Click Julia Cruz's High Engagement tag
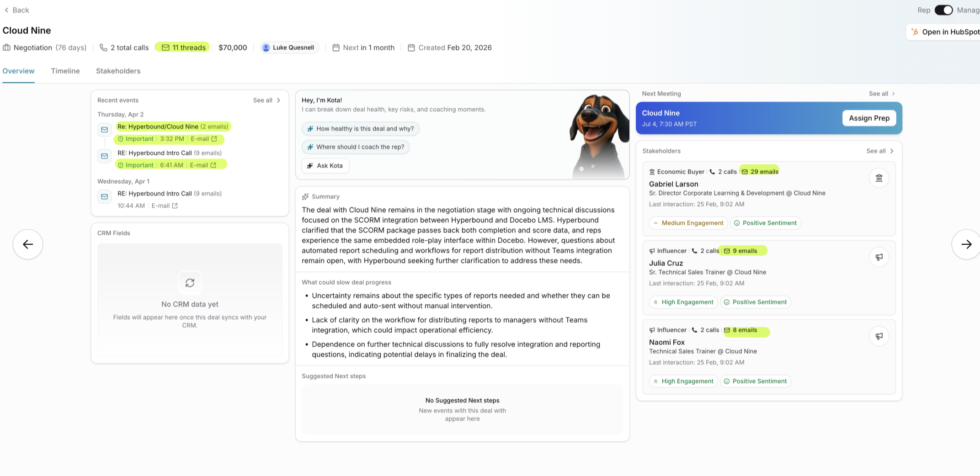Screen dimensions: 980x476 pos(683,302)
